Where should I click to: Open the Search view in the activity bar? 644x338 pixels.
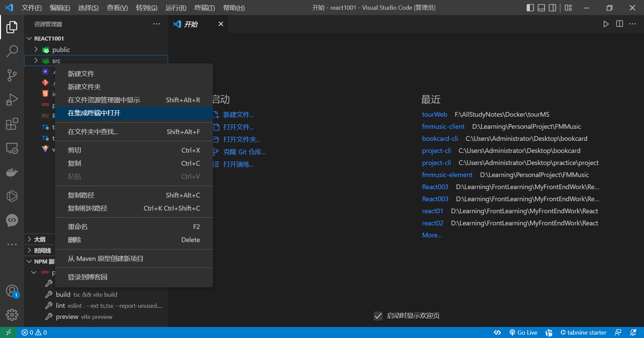tap(12, 51)
